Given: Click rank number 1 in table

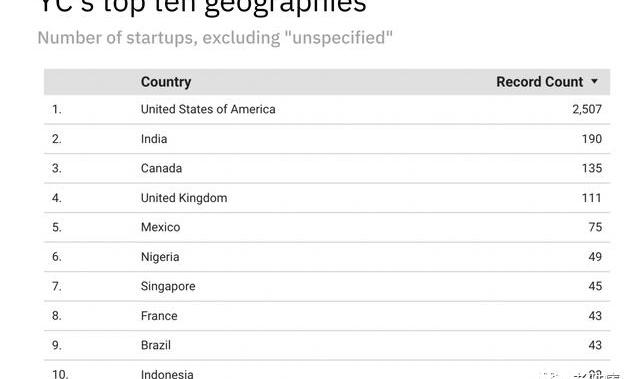Looking at the screenshot, I should pos(57,109).
